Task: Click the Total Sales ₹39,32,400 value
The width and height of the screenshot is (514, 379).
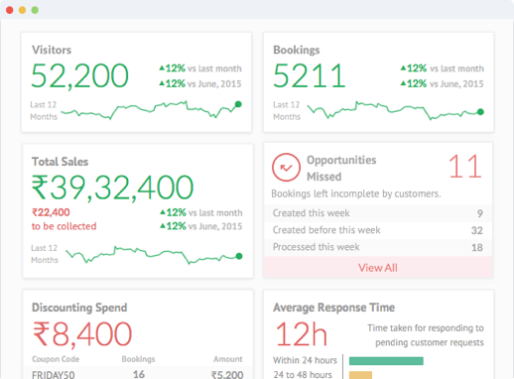Action: [113, 188]
